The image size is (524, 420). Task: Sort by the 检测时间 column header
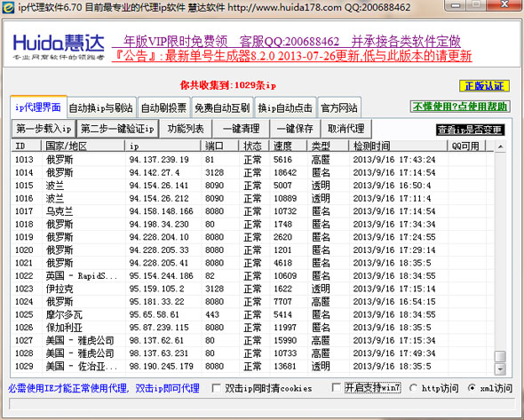click(x=399, y=146)
